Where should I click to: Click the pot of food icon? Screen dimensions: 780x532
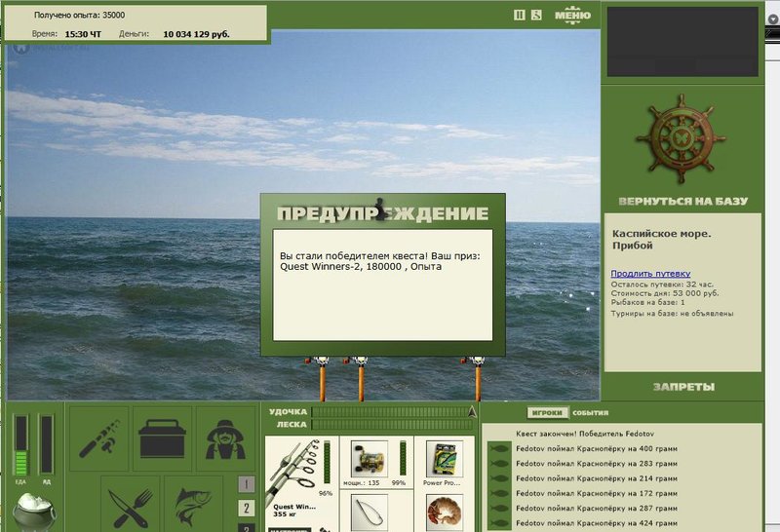pos(33,512)
